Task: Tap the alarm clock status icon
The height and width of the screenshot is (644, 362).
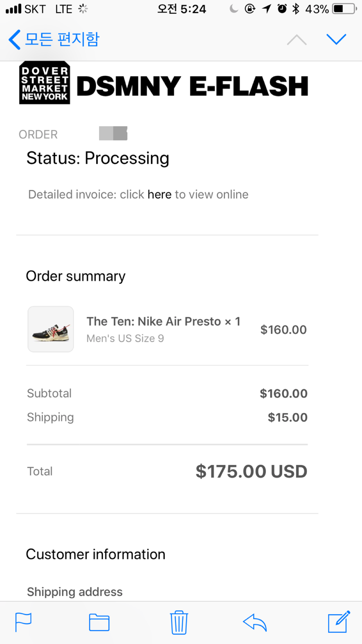Action: click(x=282, y=9)
